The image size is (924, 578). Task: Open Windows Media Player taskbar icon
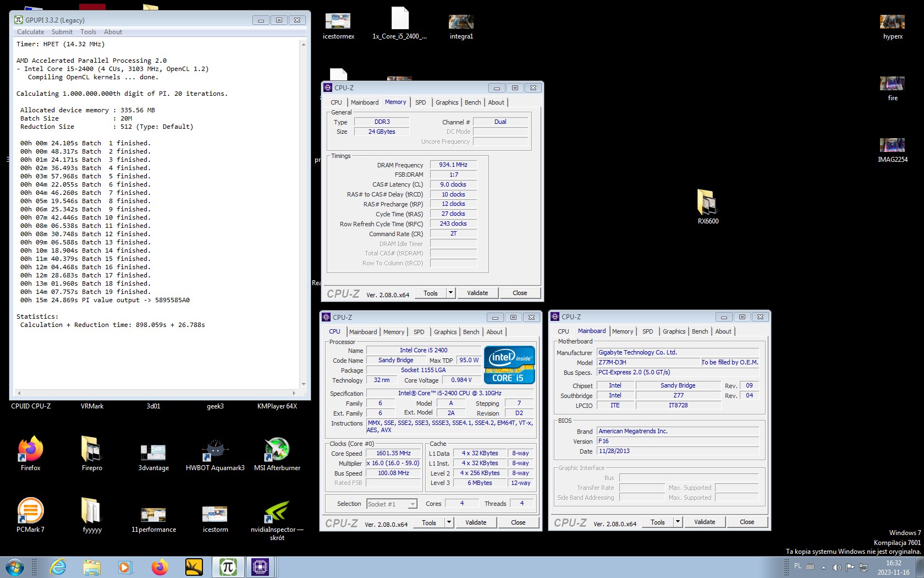(x=125, y=567)
